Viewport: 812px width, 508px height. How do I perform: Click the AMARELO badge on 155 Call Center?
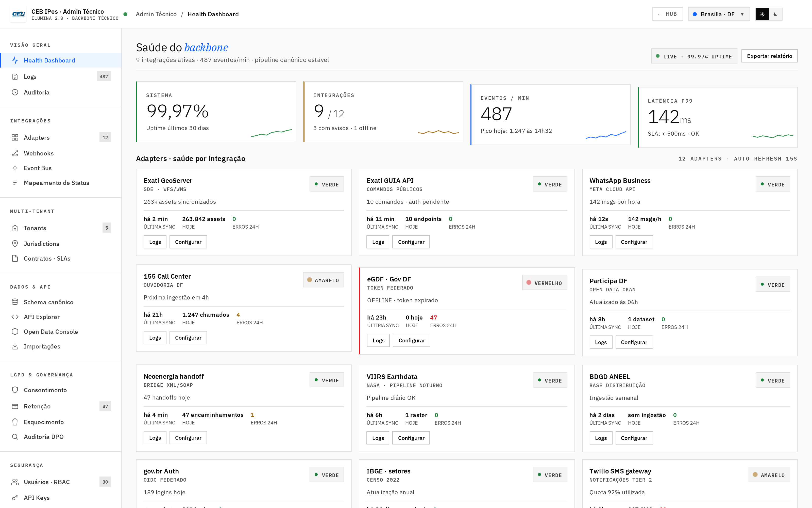coord(324,280)
